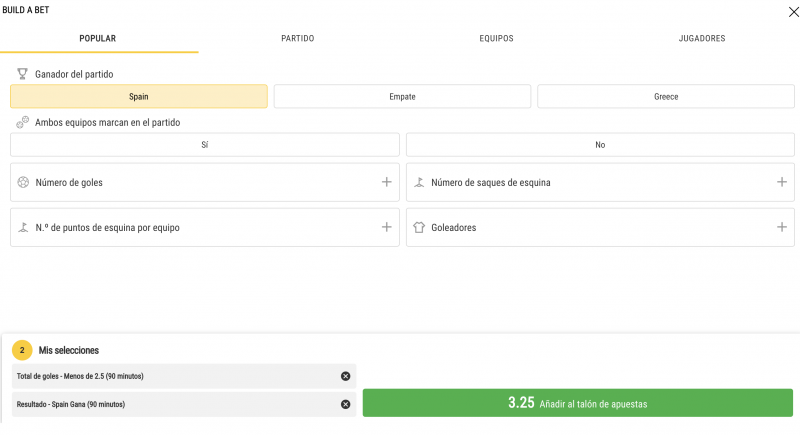The width and height of the screenshot is (800, 435).
Task: Click the trophy icon beside Ganador del partido
Action: click(22, 74)
